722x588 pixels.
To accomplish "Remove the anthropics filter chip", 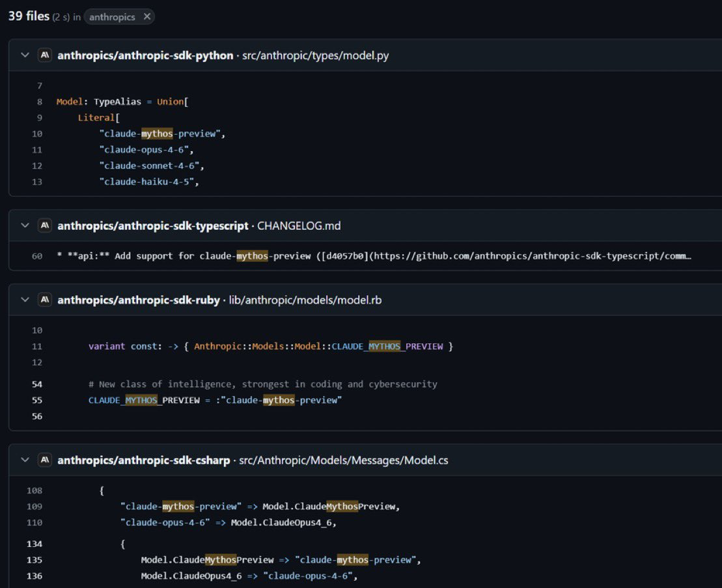I will 147,16.
